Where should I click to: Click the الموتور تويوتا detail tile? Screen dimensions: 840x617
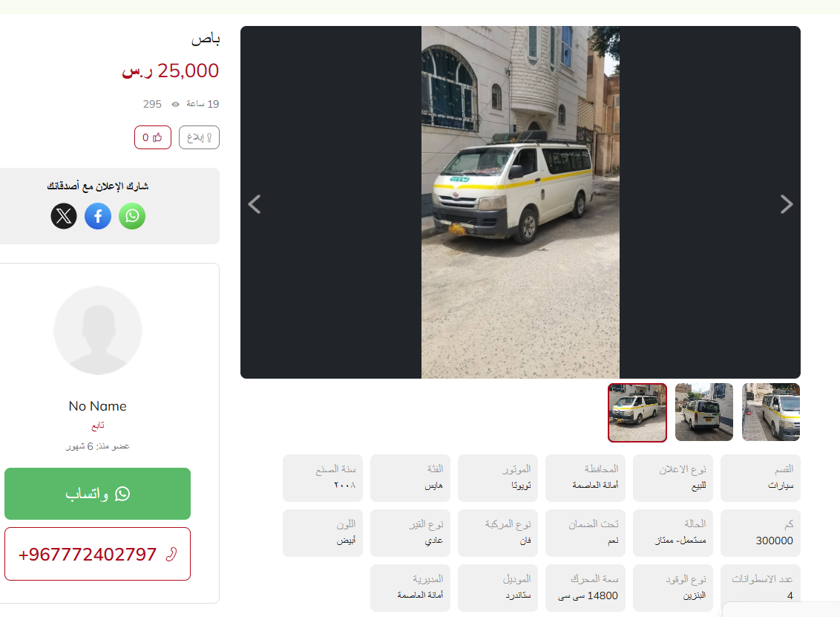coord(498,478)
